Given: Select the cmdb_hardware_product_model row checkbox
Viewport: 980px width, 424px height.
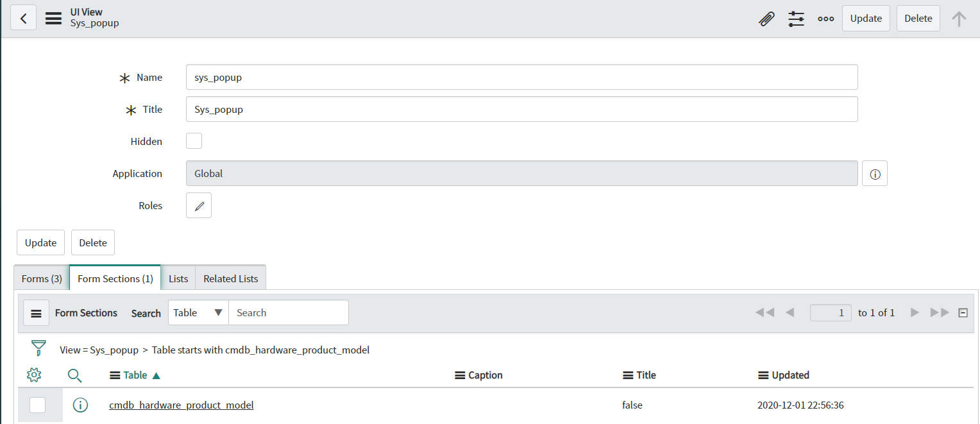Looking at the screenshot, I should 38,405.
